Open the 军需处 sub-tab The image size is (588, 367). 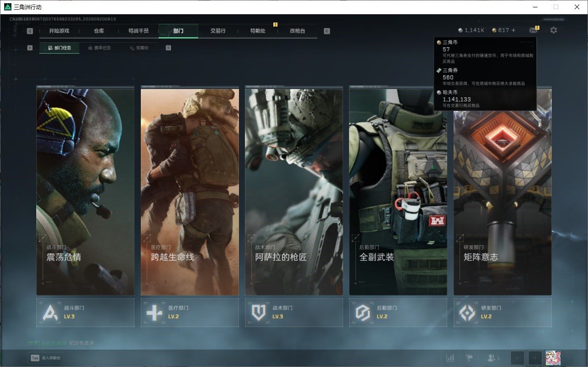pos(139,48)
